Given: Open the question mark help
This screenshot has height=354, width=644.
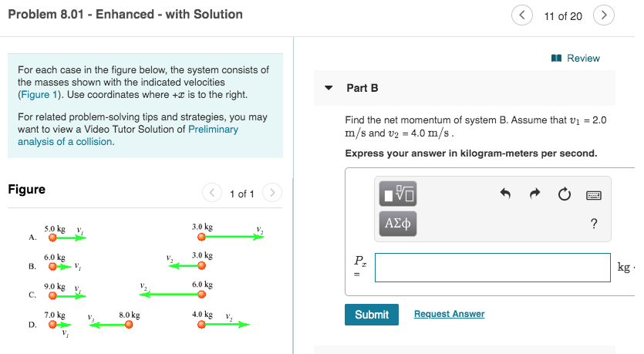Looking at the screenshot, I should point(593,224).
